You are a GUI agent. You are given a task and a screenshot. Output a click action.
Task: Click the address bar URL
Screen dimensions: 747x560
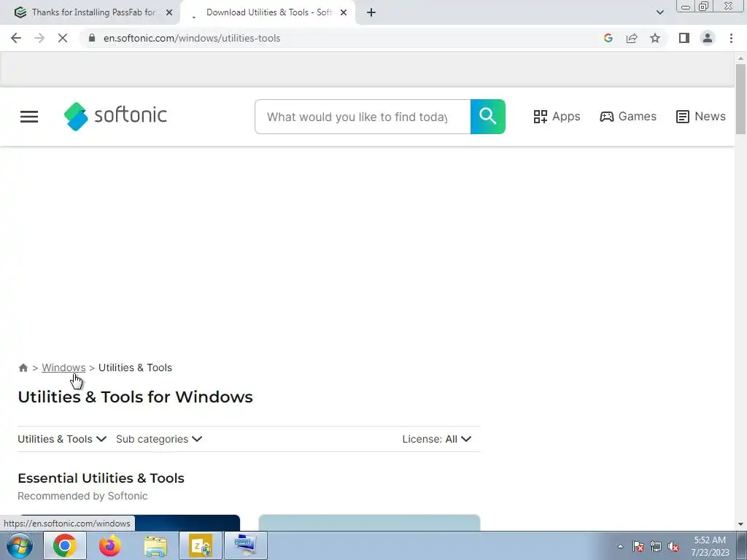pos(192,38)
